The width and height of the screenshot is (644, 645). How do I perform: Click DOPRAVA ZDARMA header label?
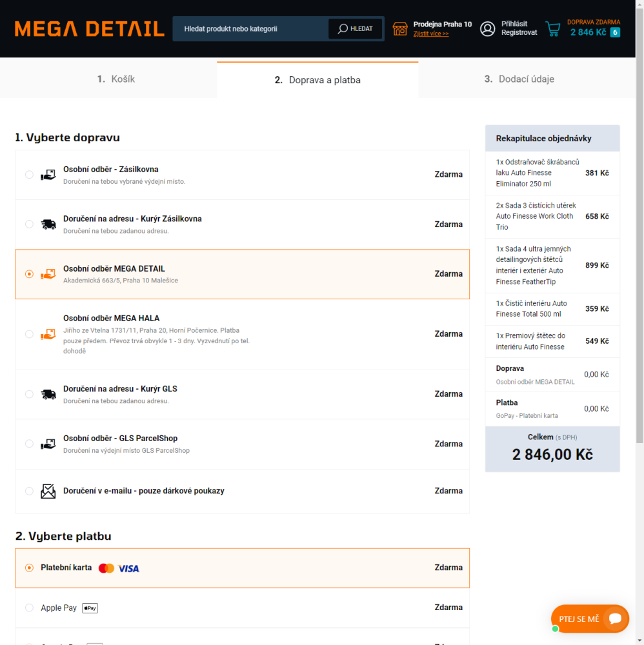(594, 22)
